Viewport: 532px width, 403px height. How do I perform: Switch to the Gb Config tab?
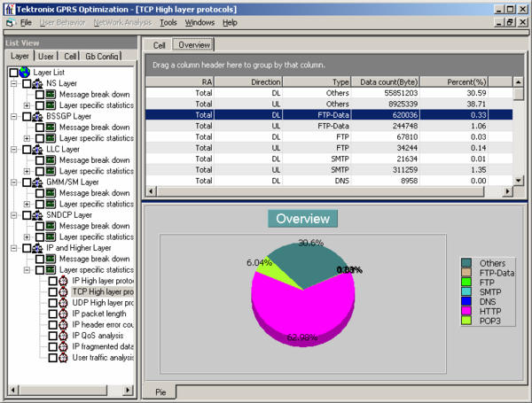coord(101,57)
